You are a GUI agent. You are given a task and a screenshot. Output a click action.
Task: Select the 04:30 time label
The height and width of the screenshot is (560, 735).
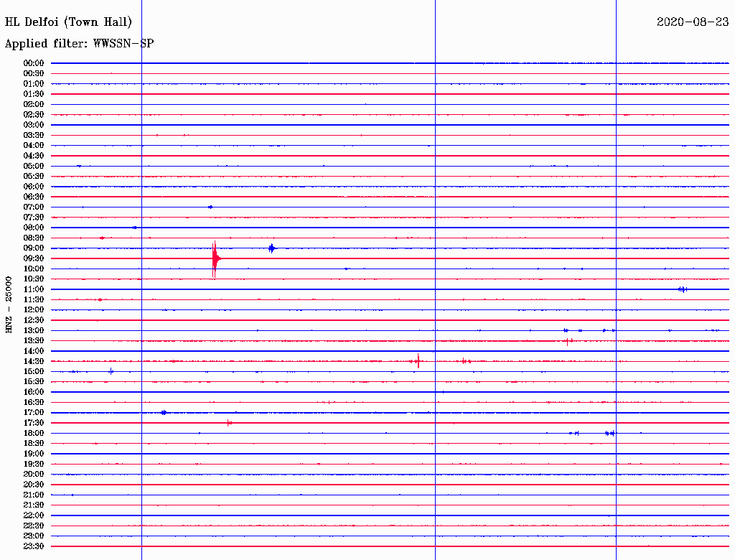tap(34, 155)
